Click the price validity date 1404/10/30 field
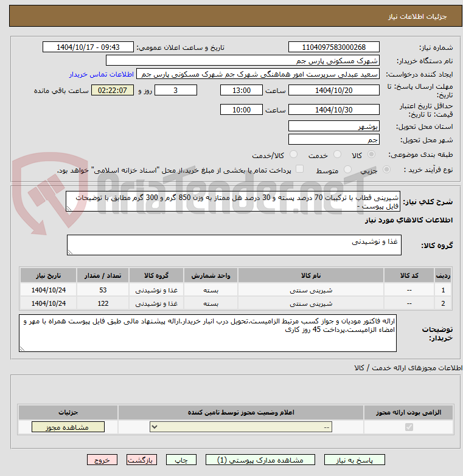Image resolution: width=463 pixels, height=476 pixels. click(334, 109)
